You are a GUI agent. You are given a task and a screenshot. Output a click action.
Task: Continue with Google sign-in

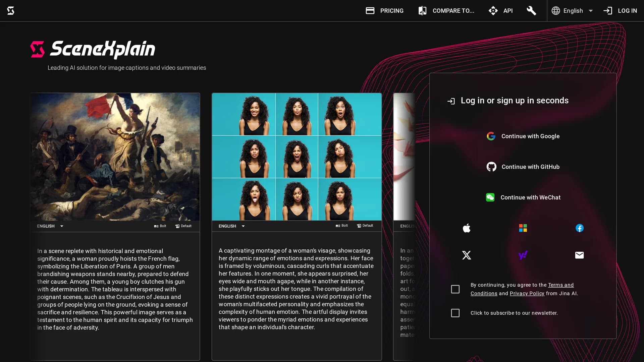pyautogui.click(x=523, y=136)
